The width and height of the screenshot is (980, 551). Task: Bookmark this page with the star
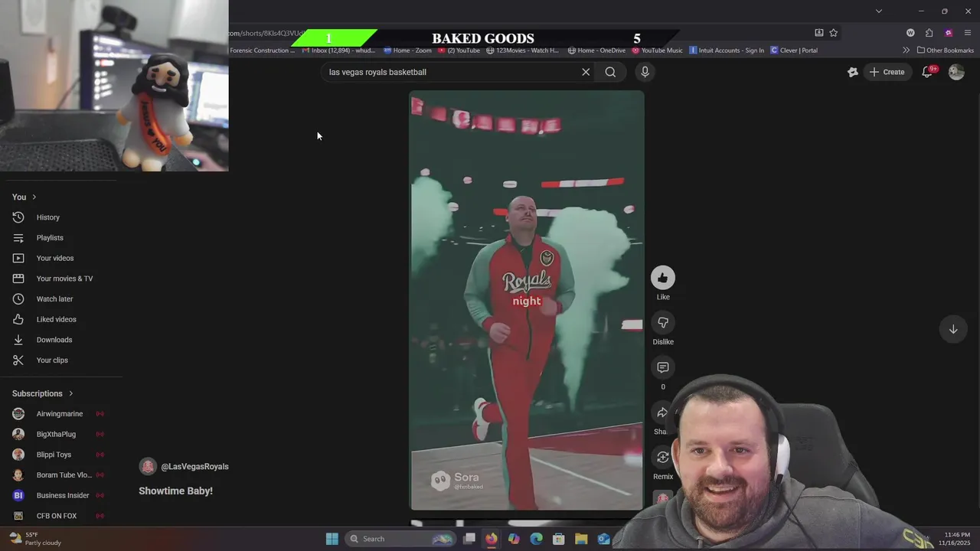tap(834, 33)
